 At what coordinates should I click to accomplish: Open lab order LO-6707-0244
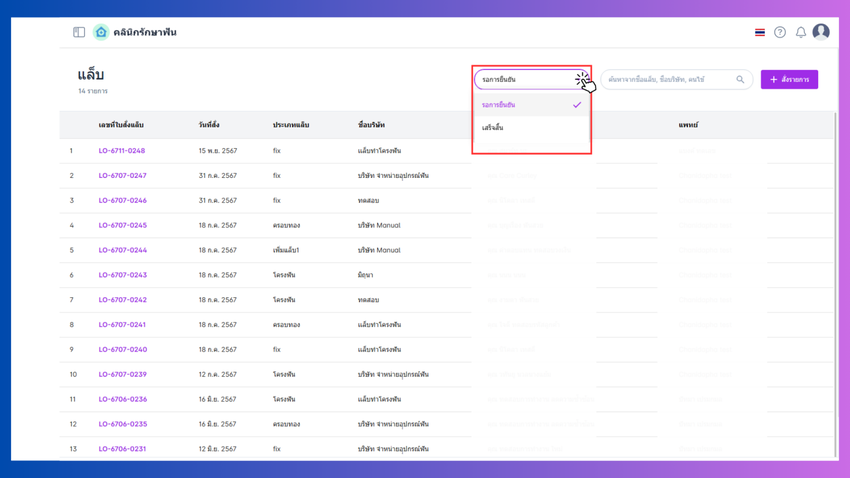[x=123, y=250]
